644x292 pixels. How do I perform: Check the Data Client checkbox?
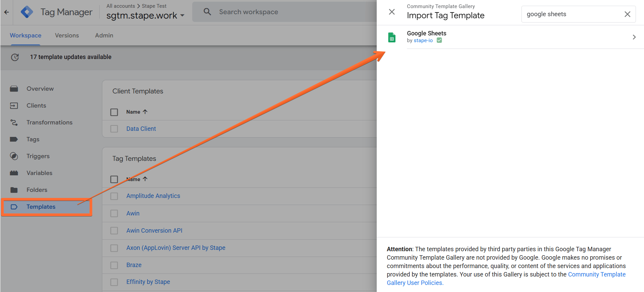click(114, 129)
